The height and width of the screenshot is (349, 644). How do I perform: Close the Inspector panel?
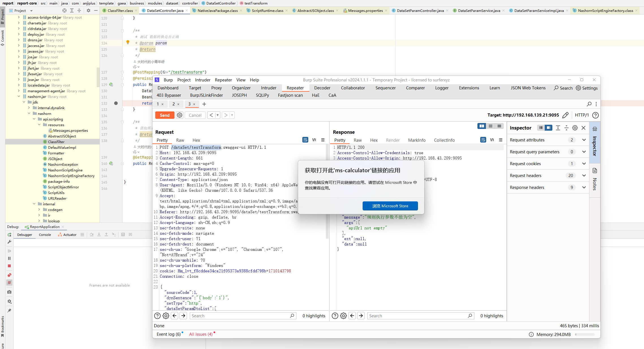(x=583, y=128)
